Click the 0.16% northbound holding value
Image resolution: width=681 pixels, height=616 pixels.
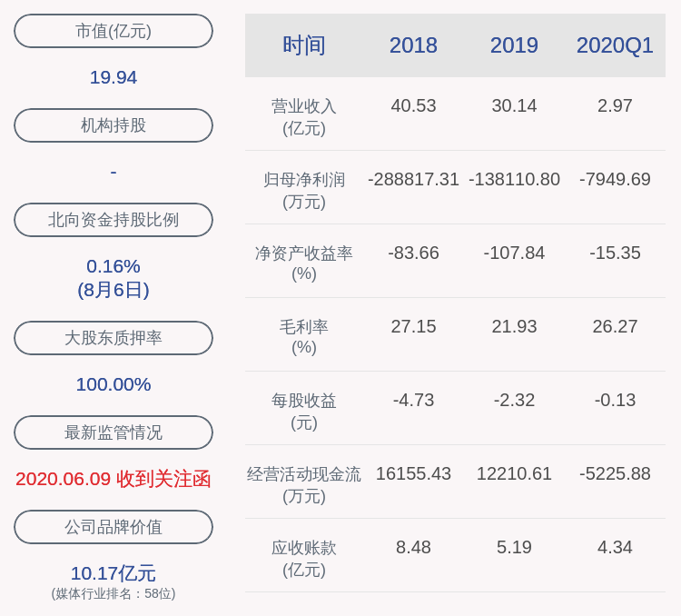113,266
